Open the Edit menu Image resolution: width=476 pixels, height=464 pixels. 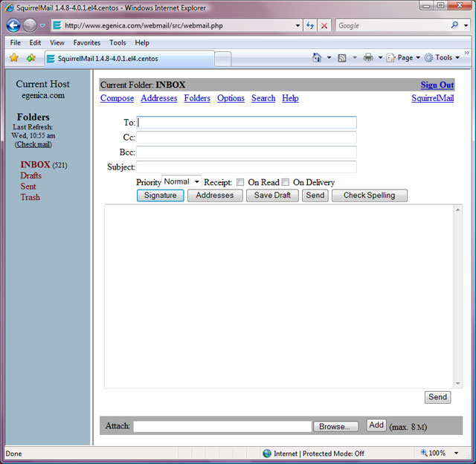pos(35,42)
